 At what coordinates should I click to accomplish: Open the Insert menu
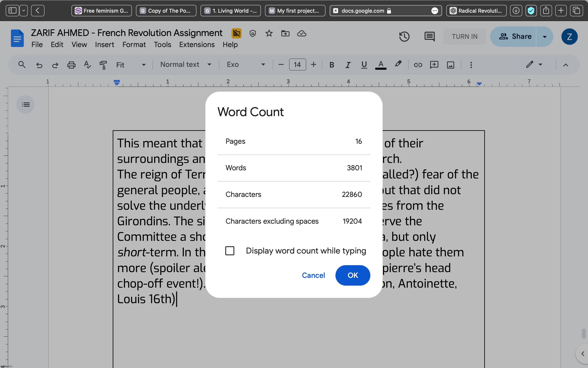(x=105, y=45)
